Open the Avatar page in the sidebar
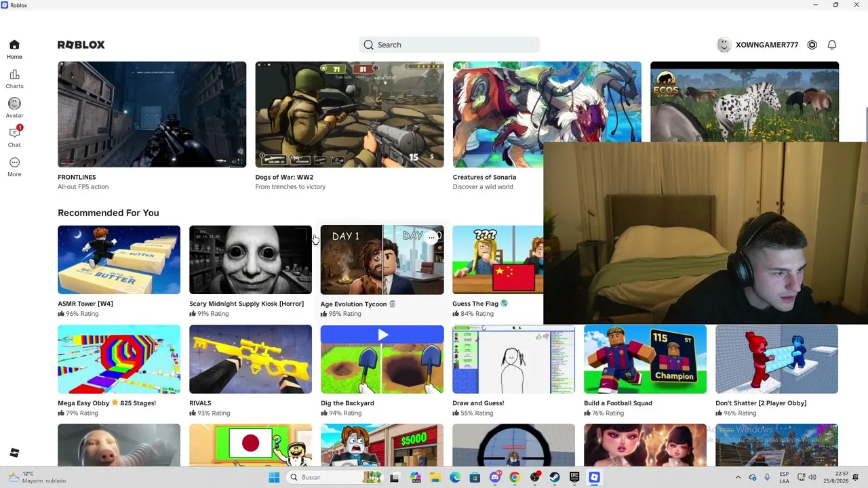868x488 pixels. tap(14, 108)
